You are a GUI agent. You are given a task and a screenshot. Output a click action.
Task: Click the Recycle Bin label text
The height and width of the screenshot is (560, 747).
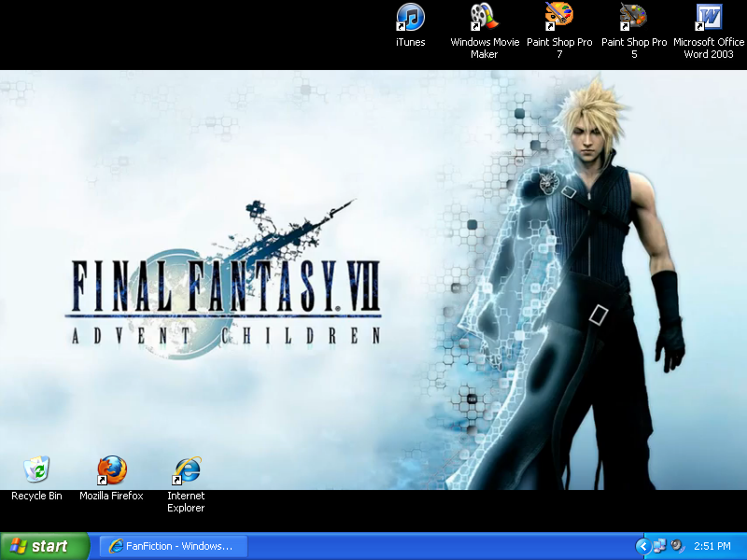pyautogui.click(x=36, y=496)
